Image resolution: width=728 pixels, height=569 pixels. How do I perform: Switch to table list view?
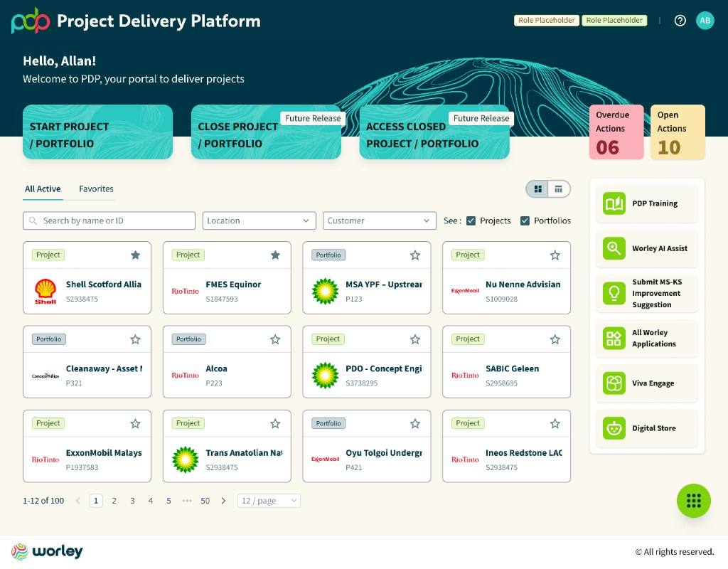point(559,189)
